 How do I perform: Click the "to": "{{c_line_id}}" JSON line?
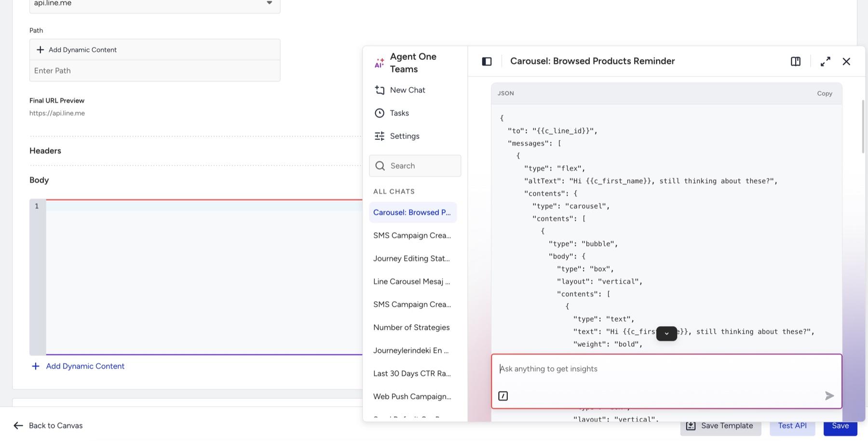point(553,131)
